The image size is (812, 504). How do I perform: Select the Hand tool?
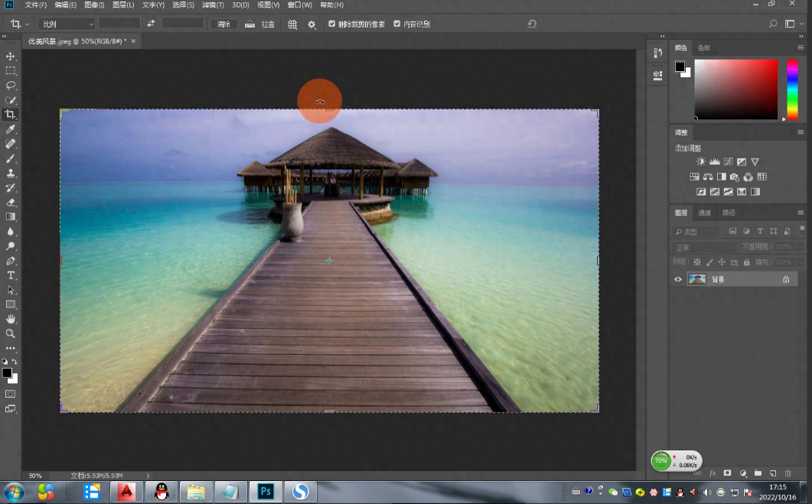coord(11,319)
